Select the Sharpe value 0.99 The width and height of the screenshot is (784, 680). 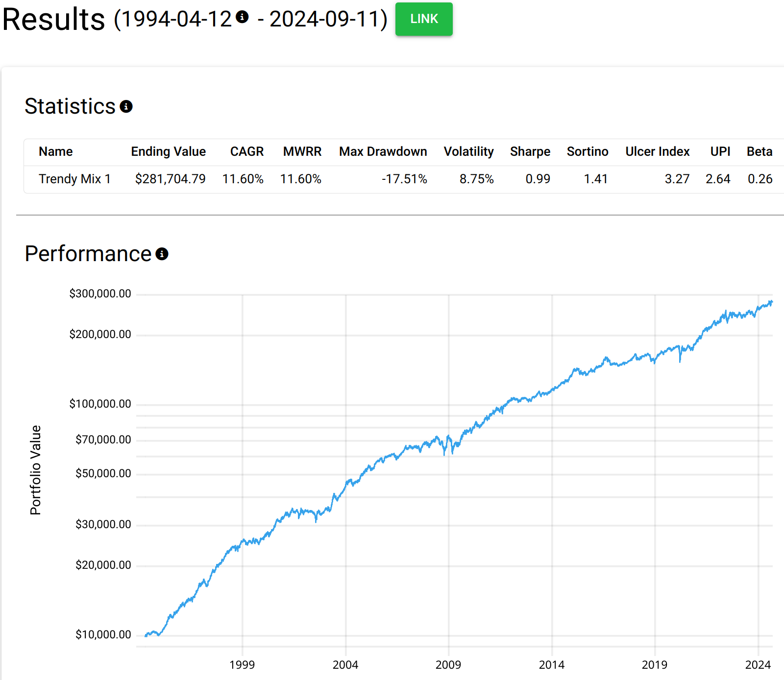[538, 179]
